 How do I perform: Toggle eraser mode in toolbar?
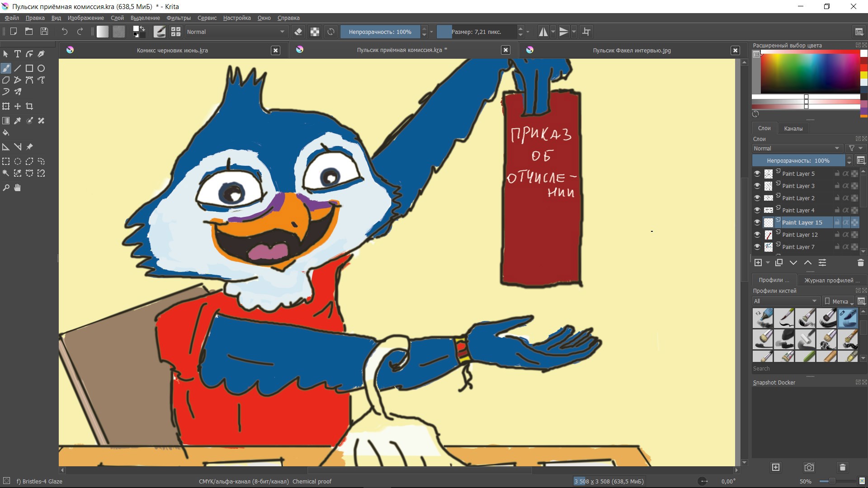click(298, 32)
